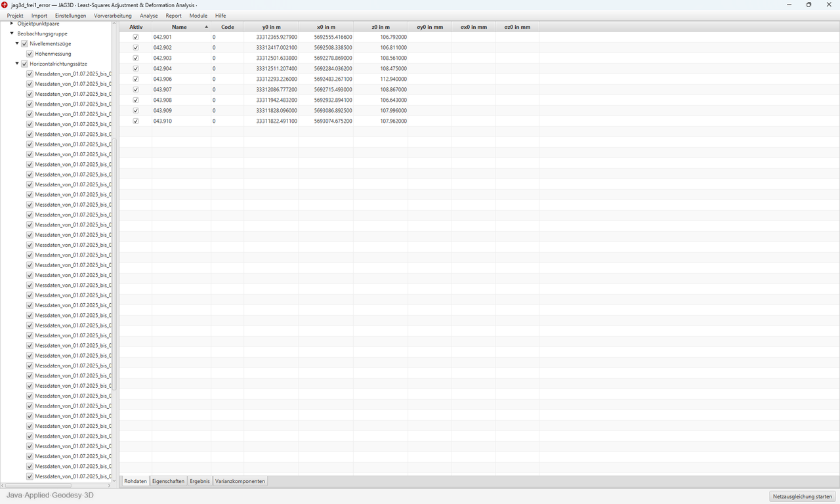Open the Report menu
This screenshot has height=504, width=840.
pyautogui.click(x=174, y=16)
